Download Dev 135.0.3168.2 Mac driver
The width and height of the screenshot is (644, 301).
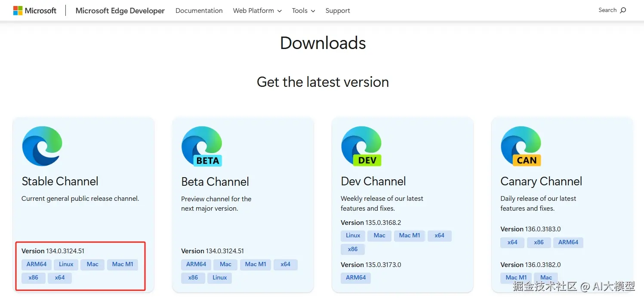click(379, 236)
